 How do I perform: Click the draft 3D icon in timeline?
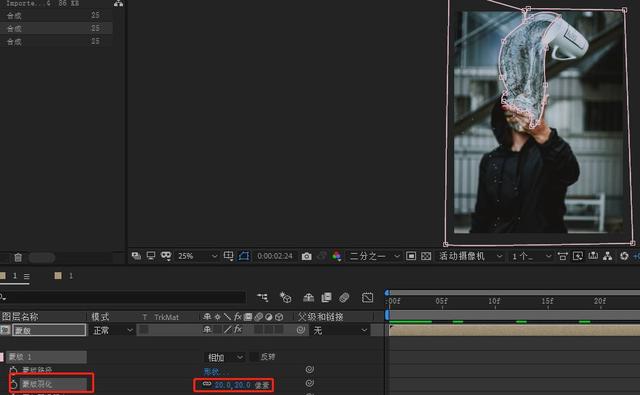[x=285, y=297]
